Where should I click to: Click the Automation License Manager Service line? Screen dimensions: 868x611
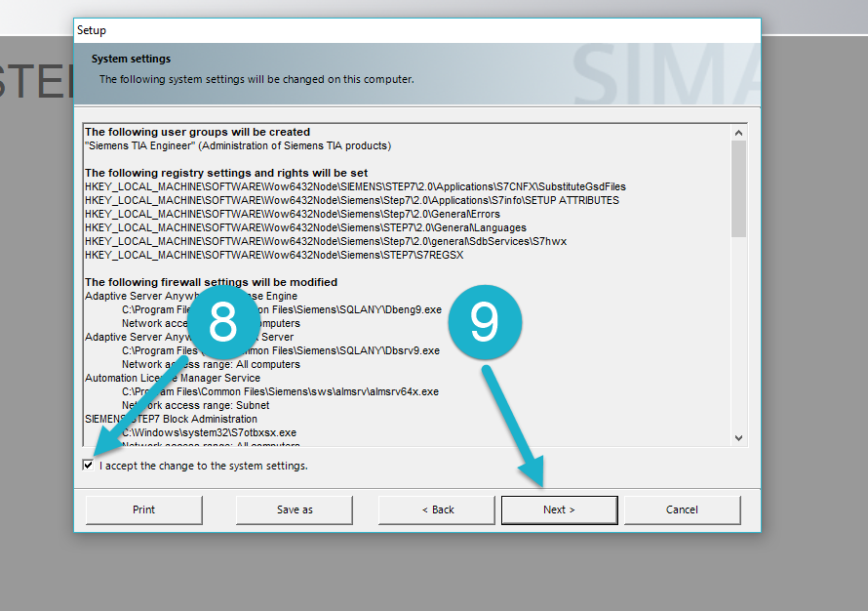coord(173,378)
